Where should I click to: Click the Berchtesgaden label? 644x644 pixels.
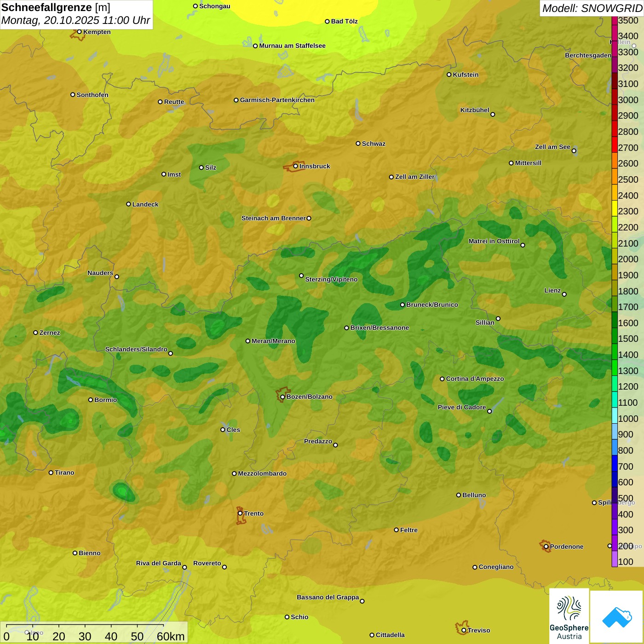[588, 55]
